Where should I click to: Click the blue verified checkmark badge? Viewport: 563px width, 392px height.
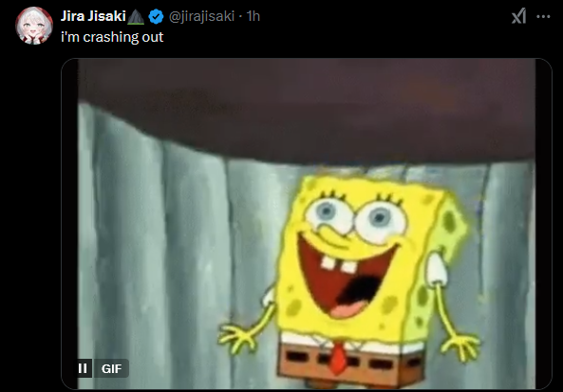point(156,16)
